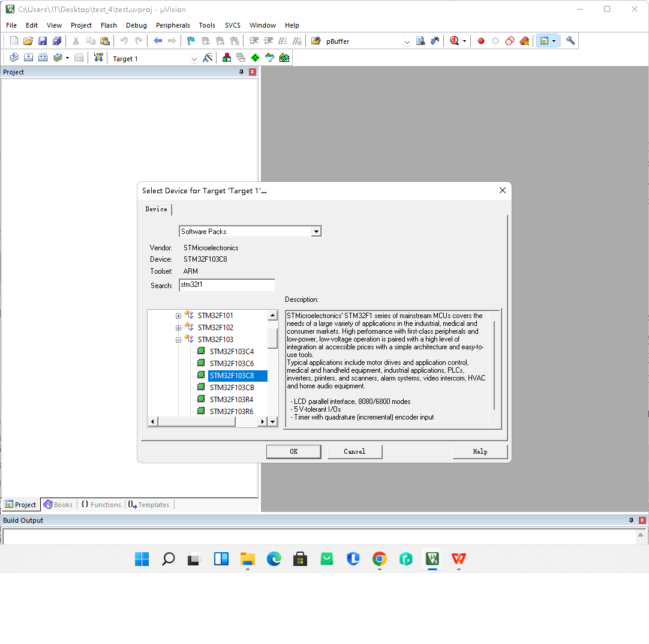Click the New file toolbar icon
The image size is (649, 644).
pos(14,41)
